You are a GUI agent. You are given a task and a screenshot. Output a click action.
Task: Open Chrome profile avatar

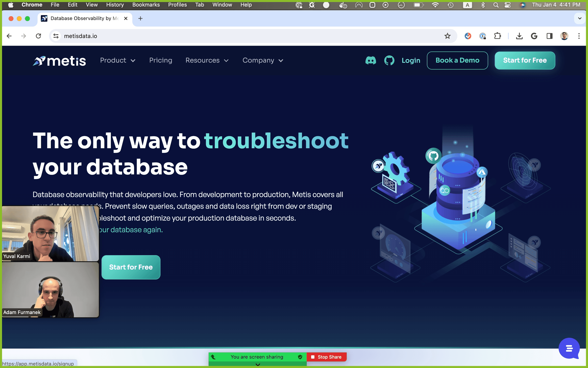coord(564,36)
